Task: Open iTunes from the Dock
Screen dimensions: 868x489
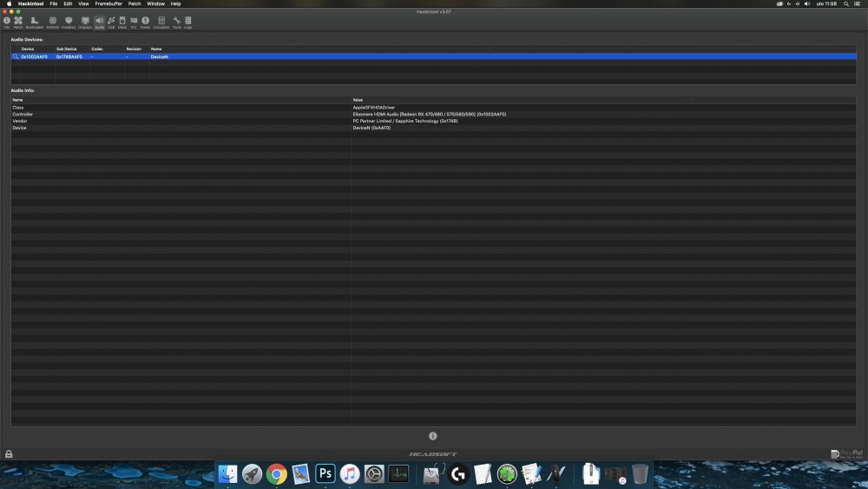Action: click(349, 474)
